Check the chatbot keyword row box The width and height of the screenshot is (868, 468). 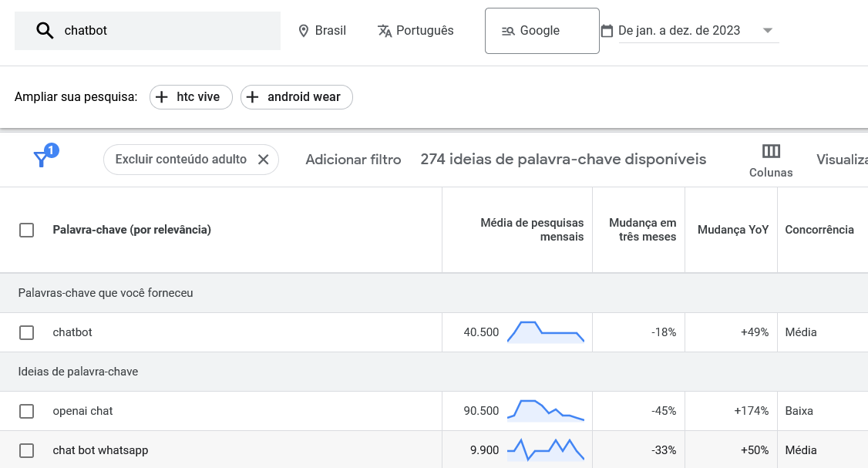(26, 332)
